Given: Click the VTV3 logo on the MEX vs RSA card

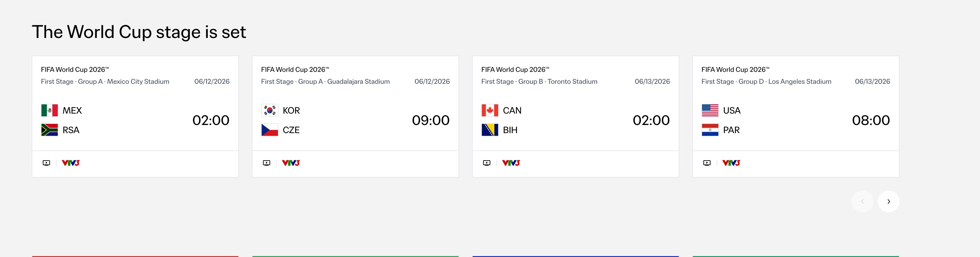Looking at the screenshot, I should click(x=71, y=163).
